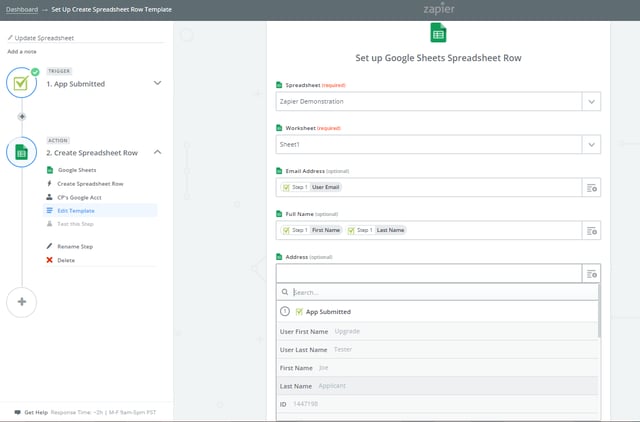Click the search magnifier icon
The width and height of the screenshot is (640, 422).
285,292
